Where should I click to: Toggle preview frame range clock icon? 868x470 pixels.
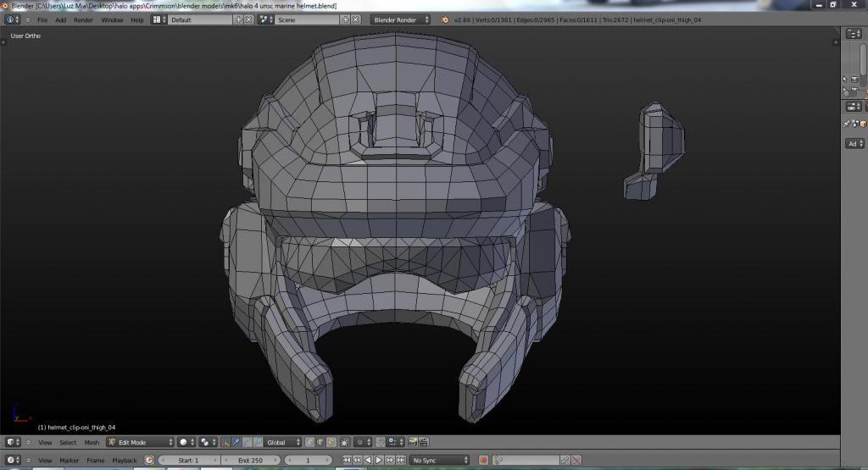click(x=149, y=460)
